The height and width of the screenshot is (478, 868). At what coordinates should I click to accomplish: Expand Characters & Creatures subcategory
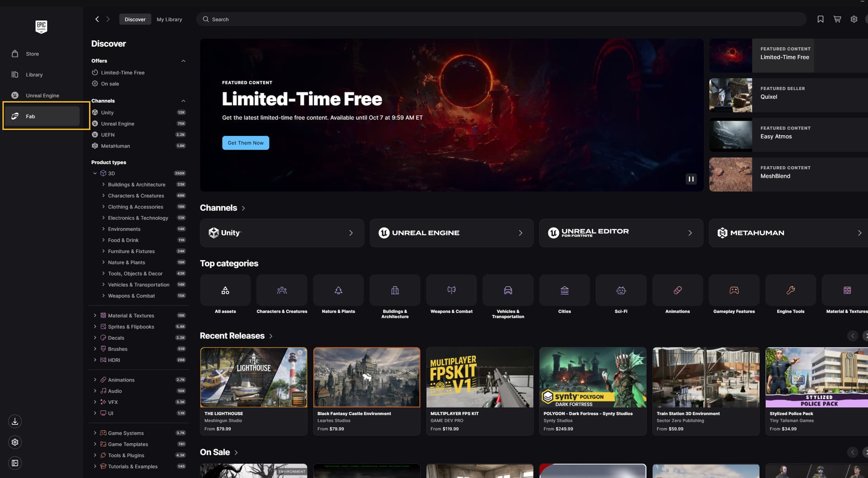[x=104, y=196]
